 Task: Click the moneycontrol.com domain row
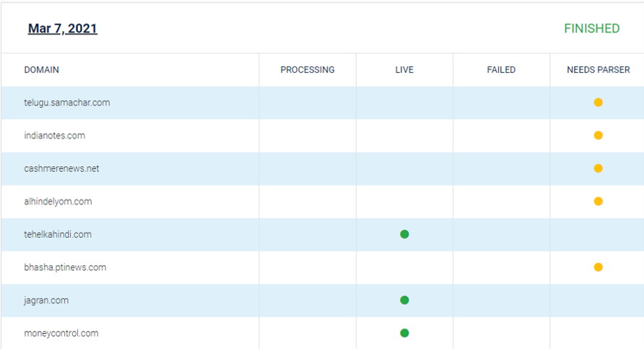pyautogui.click(x=323, y=333)
